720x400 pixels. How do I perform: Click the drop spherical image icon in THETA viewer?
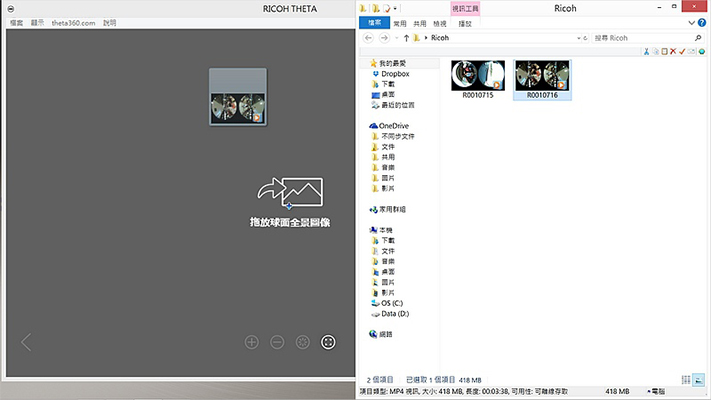(x=290, y=192)
